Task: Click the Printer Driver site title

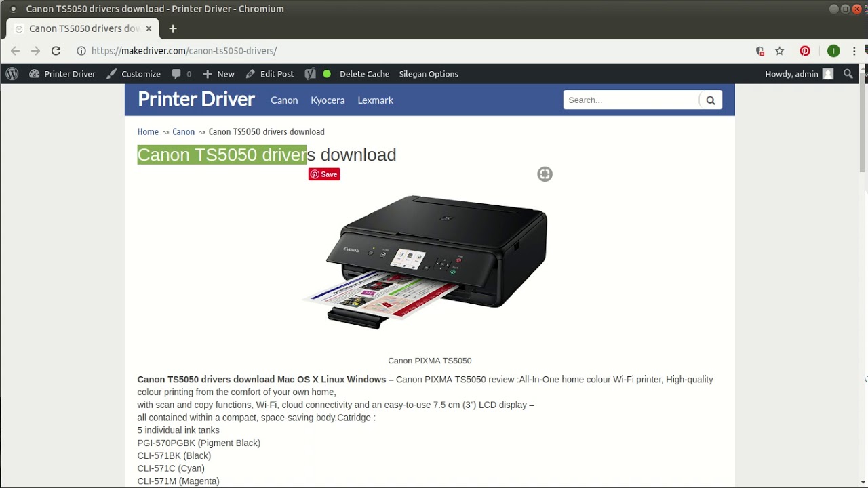Action: click(x=197, y=99)
